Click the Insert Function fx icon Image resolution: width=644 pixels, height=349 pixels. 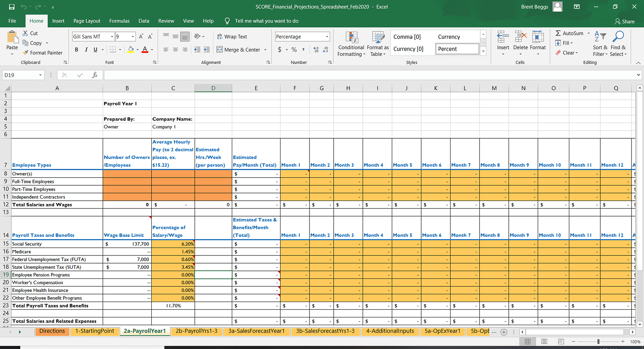[x=95, y=75]
